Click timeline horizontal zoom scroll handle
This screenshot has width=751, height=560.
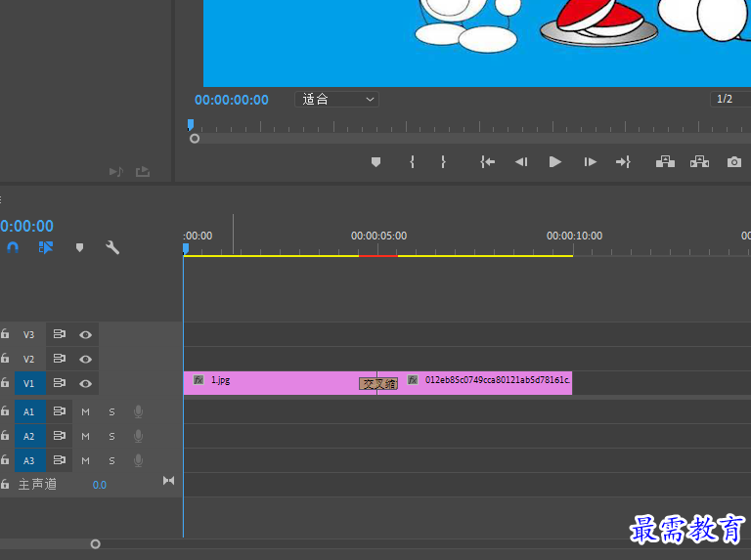point(95,544)
